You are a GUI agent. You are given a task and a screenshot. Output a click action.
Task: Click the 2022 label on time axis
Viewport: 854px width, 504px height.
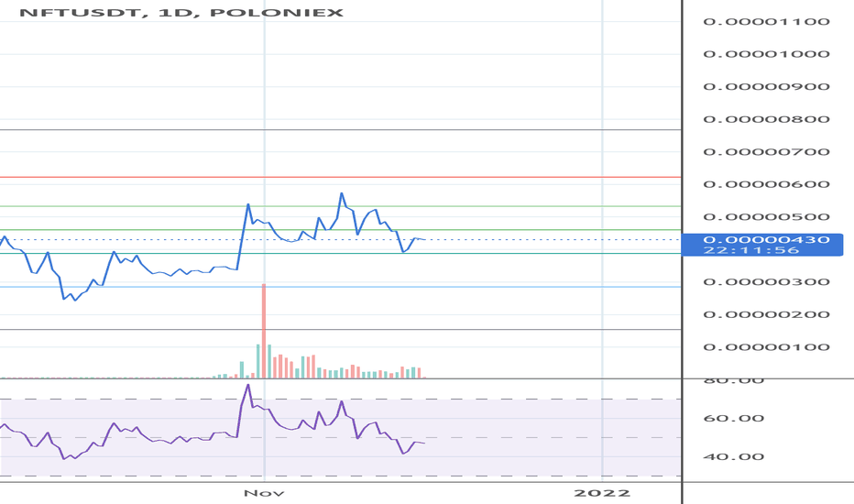(602, 493)
